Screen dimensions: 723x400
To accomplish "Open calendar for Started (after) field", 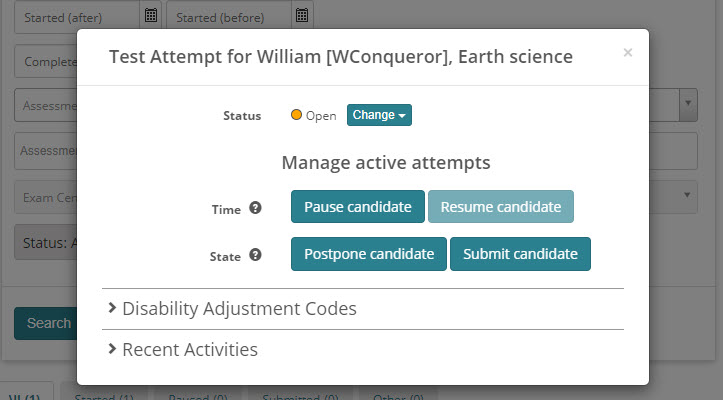I will pos(151,15).
